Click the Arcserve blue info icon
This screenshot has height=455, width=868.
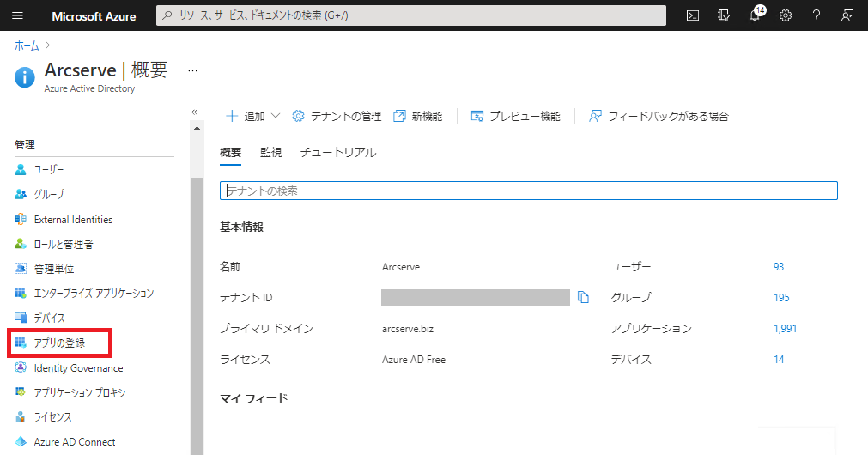24,77
